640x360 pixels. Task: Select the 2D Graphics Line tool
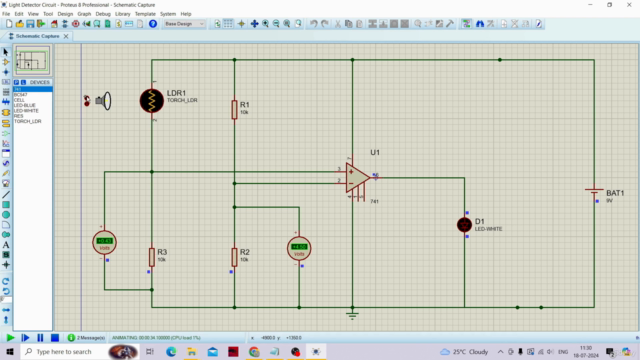6,194
